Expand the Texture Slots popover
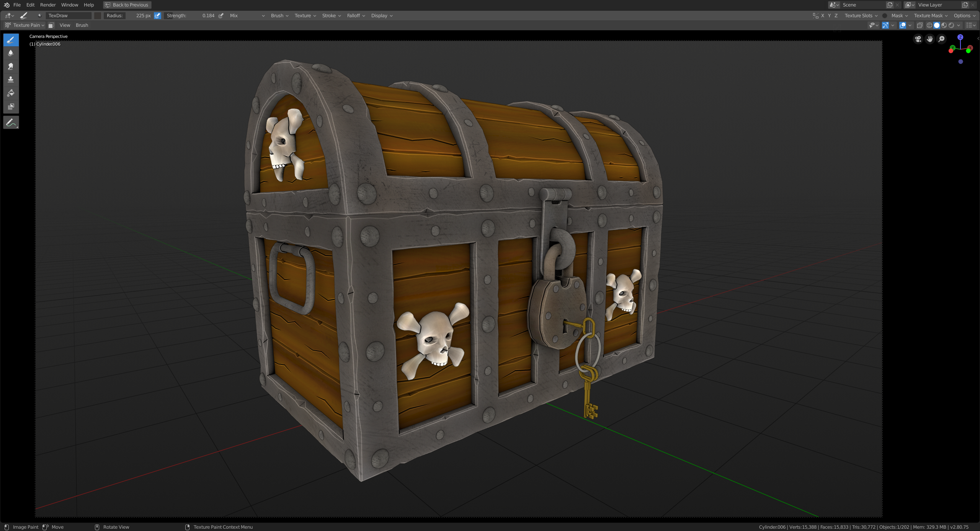This screenshot has width=980, height=531. click(861, 16)
